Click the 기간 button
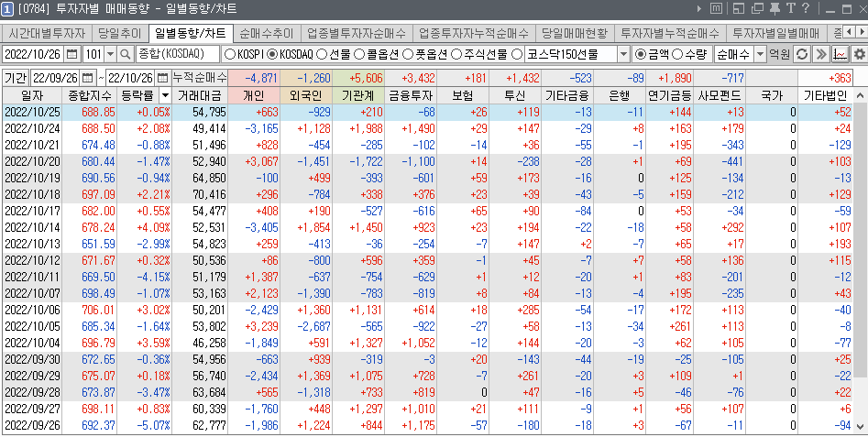 [x=16, y=77]
